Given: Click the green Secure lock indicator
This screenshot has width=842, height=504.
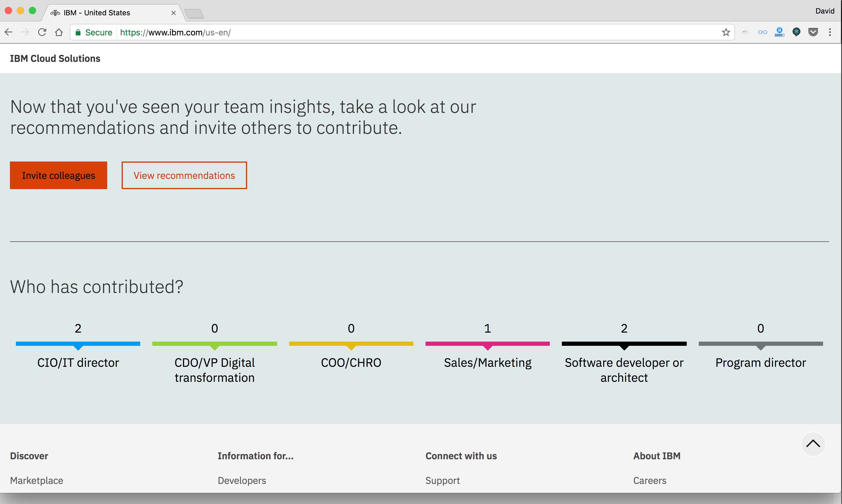Looking at the screenshot, I should pos(93,32).
